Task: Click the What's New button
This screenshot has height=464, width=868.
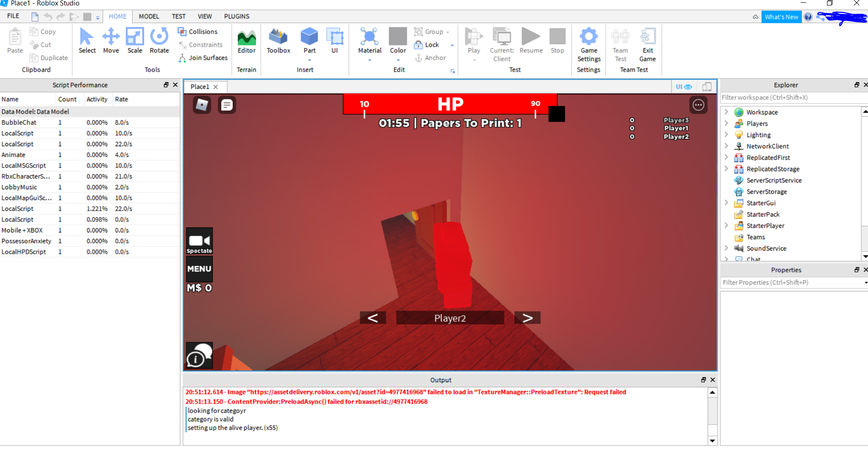Action: point(781,17)
